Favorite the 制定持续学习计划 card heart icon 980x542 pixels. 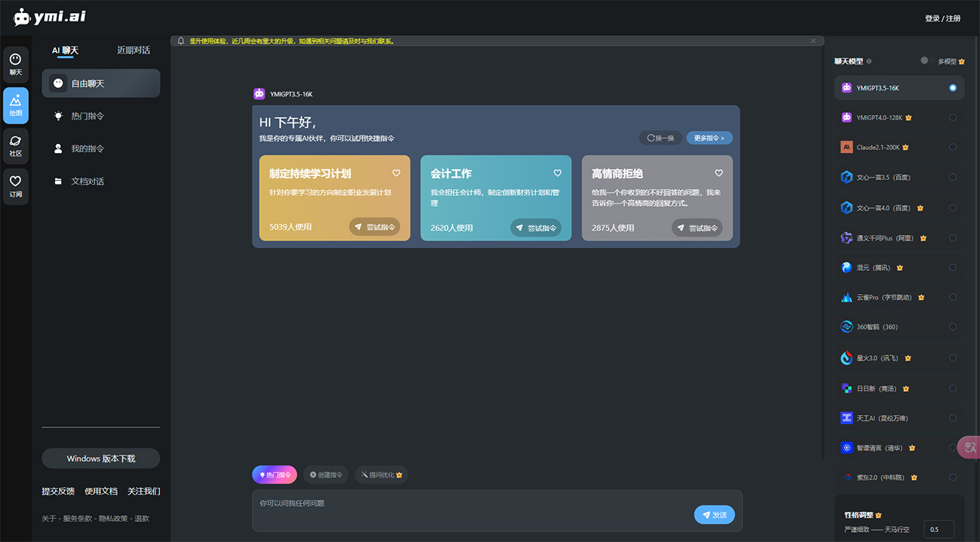click(x=397, y=173)
